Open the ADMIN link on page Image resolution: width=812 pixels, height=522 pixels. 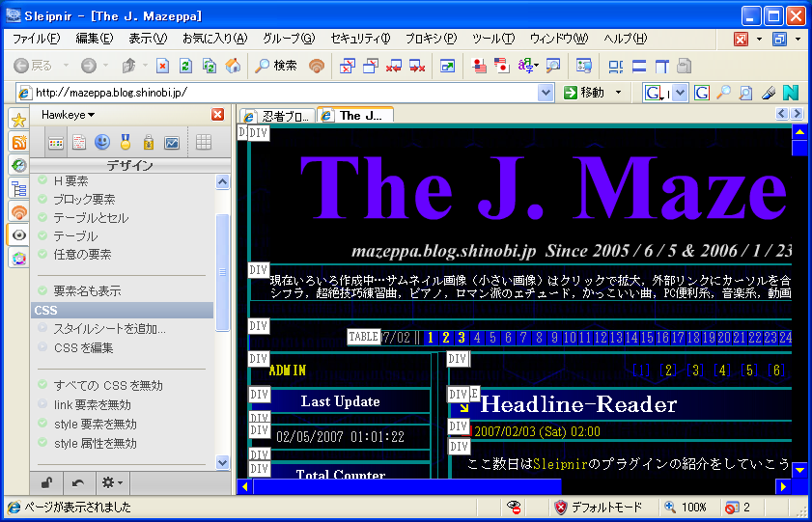coord(288,371)
